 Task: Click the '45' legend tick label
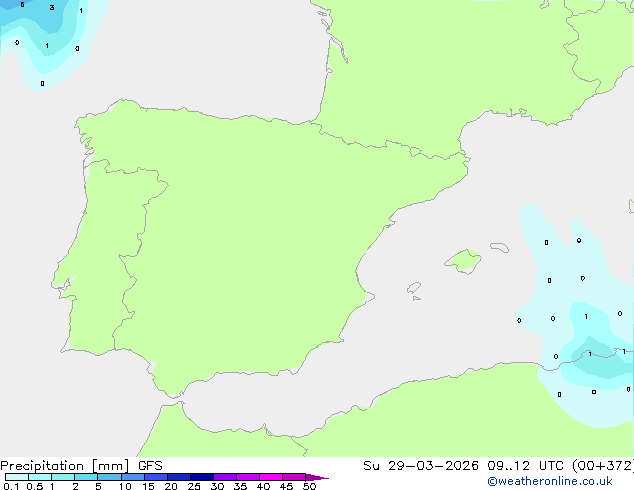(286, 486)
